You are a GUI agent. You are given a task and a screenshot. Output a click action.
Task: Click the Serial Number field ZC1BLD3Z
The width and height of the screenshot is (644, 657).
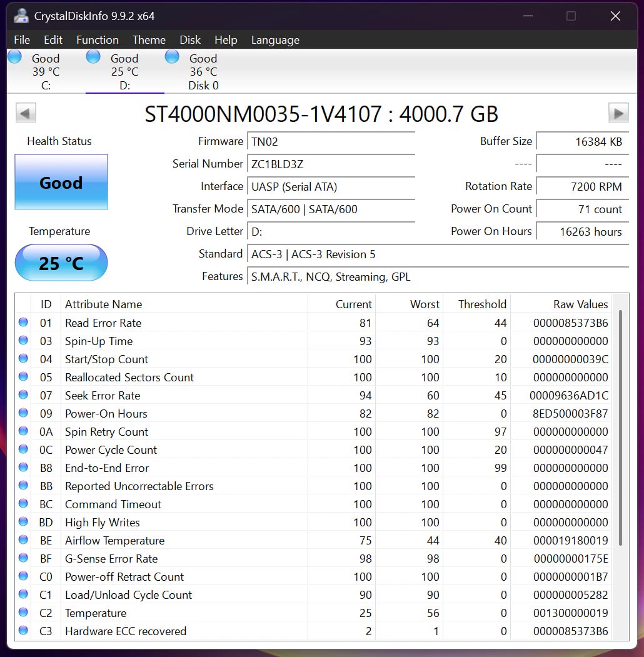pyautogui.click(x=331, y=164)
